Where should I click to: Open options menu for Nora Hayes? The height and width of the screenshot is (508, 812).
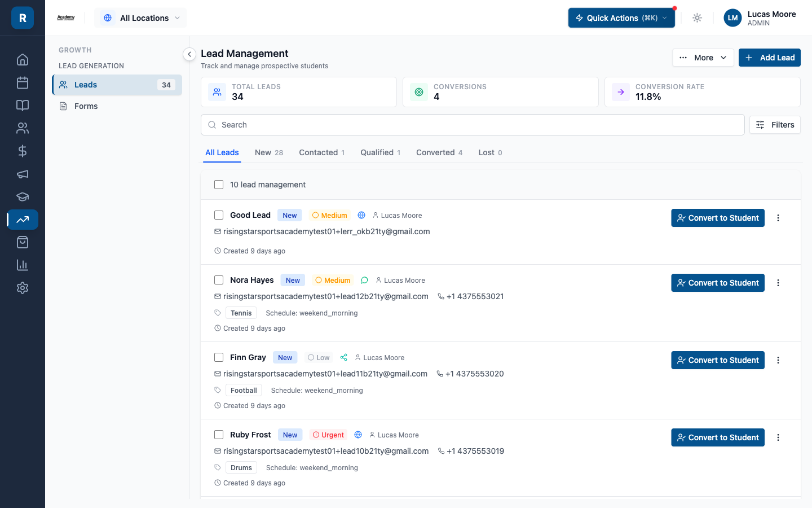pyautogui.click(x=778, y=283)
